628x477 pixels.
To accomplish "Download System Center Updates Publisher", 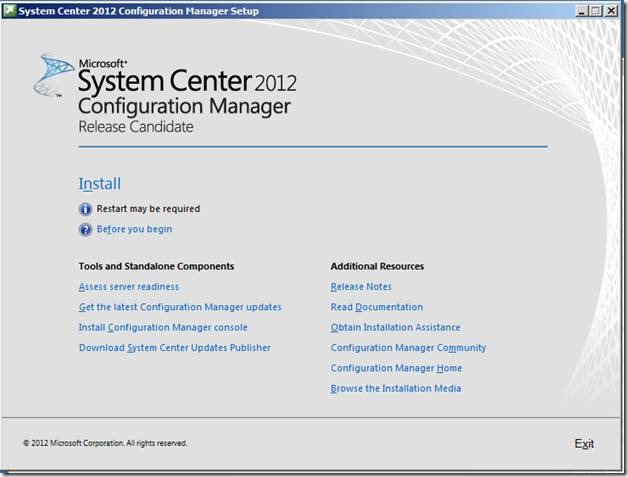I will (174, 348).
